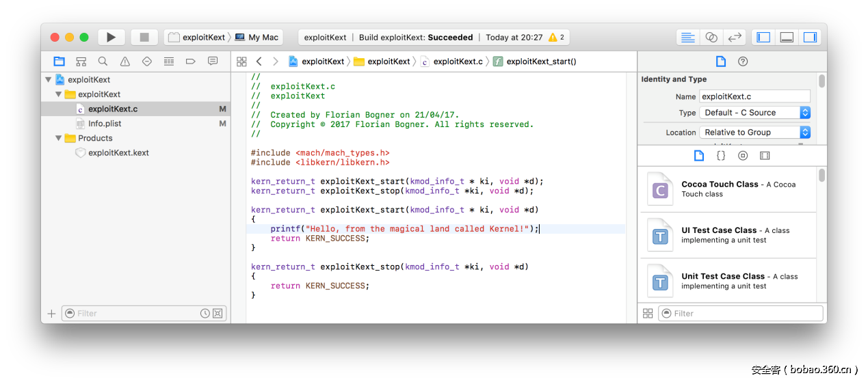Toggle the Debug area visibility
The image size is (868, 382).
click(787, 38)
